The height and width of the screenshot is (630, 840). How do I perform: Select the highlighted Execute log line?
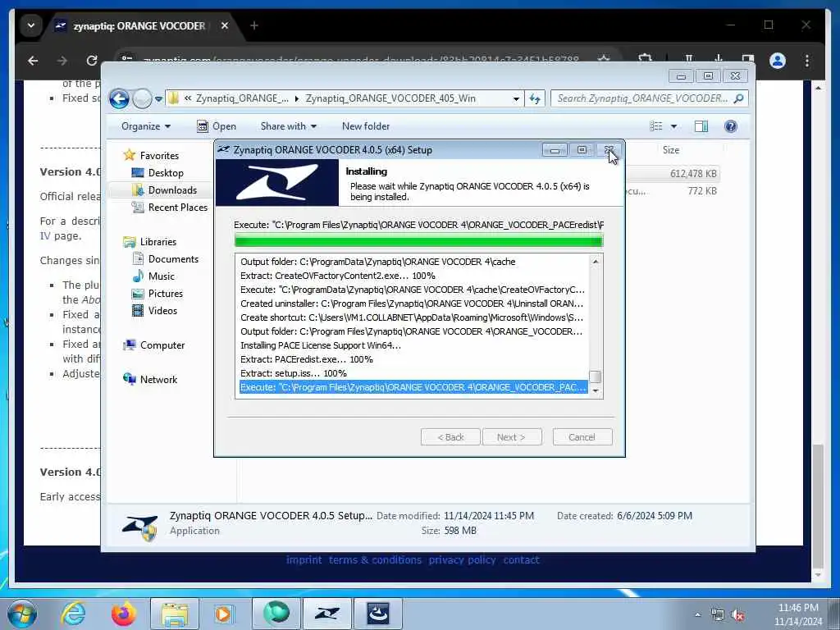pyautogui.click(x=413, y=387)
